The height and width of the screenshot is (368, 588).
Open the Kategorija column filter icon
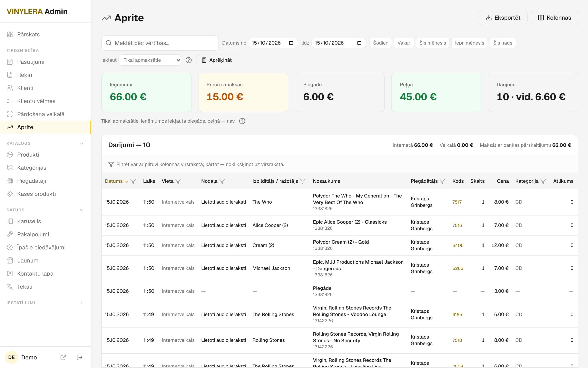[x=543, y=181]
